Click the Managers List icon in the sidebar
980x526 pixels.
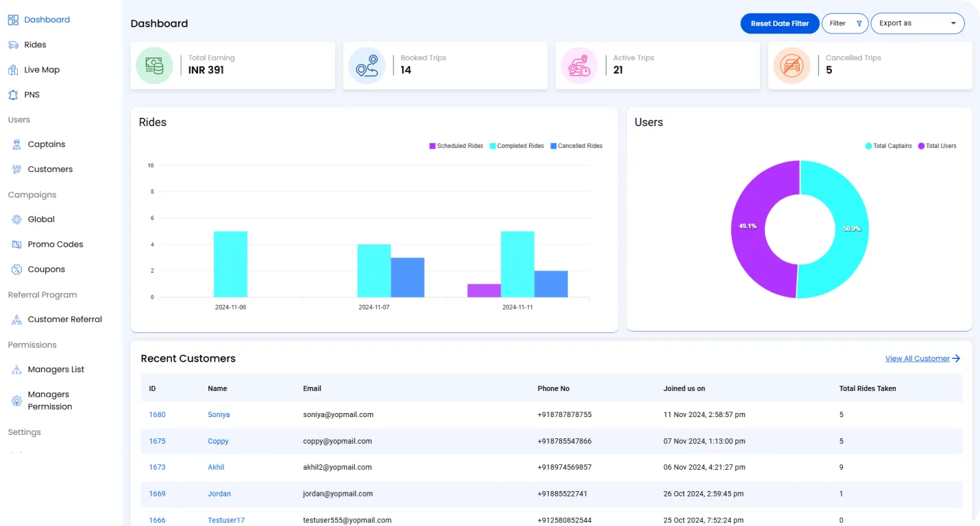[x=16, y=369]
